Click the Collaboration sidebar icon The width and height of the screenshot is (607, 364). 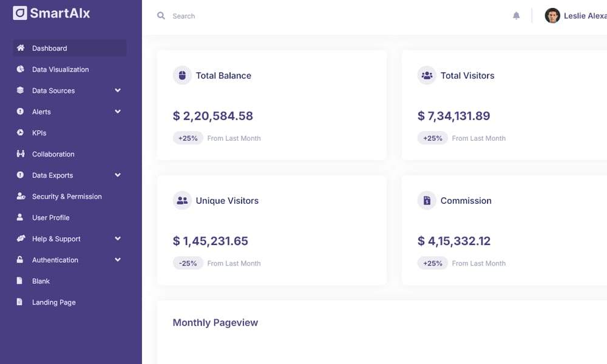19,154
